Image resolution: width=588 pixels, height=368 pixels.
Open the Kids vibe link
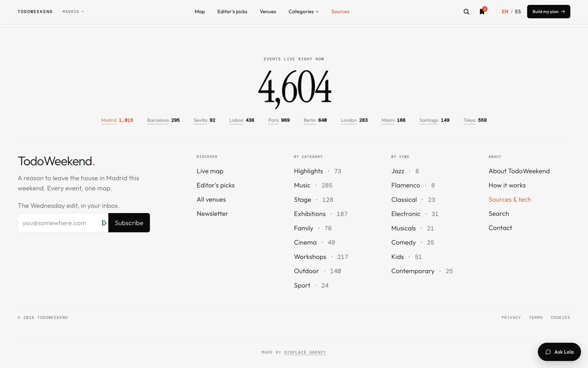click(x=397, y=257)
